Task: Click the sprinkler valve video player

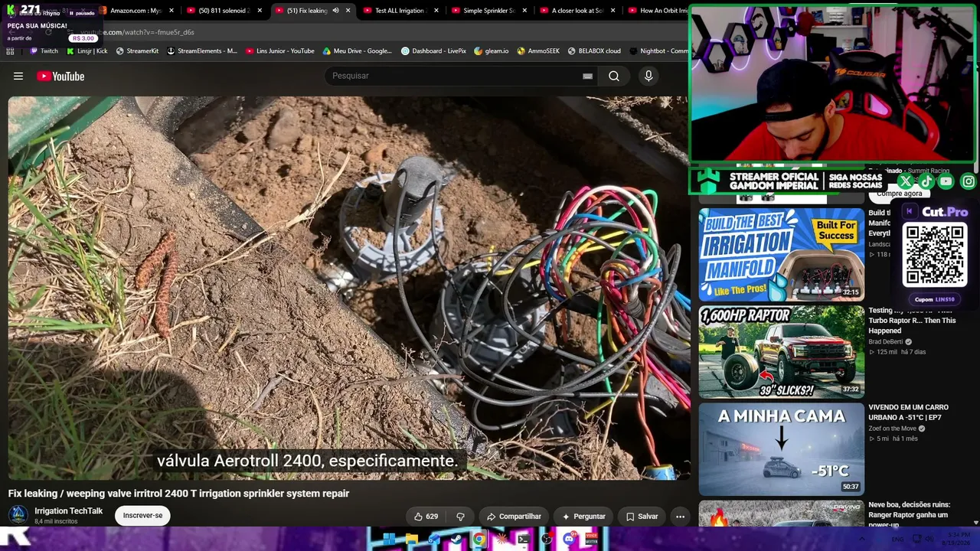Action: coord(348,288)
